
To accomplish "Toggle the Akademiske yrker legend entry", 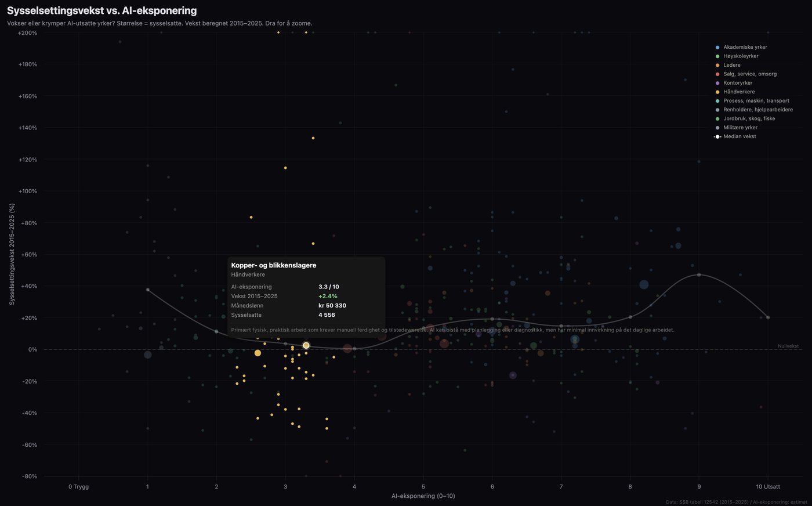I will [741, 47].
